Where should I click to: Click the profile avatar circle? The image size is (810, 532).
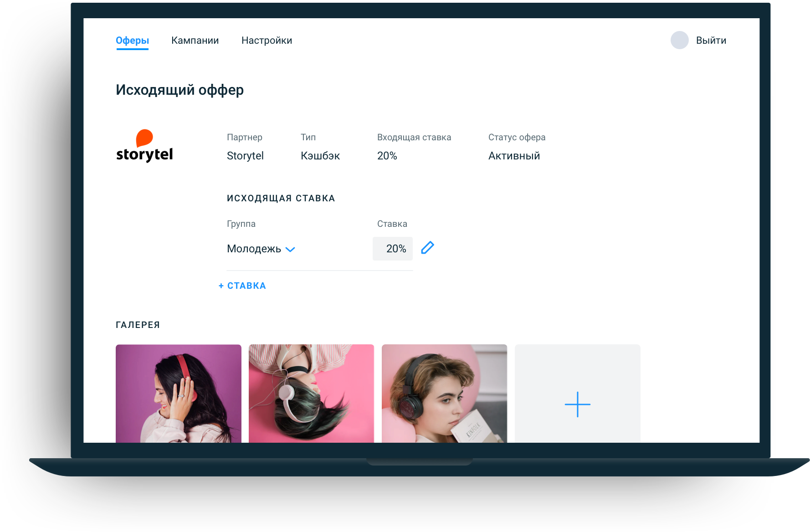(679, 40)
